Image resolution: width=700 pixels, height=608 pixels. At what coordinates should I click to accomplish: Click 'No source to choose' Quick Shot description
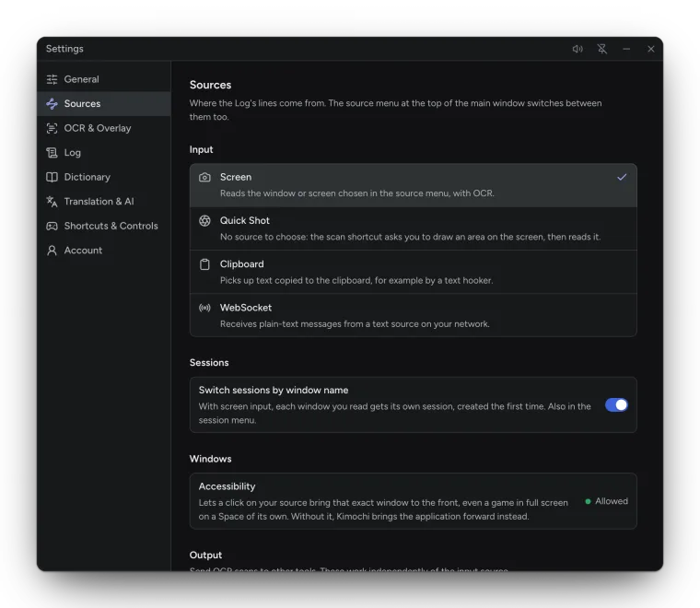click(x=410, y=237)
